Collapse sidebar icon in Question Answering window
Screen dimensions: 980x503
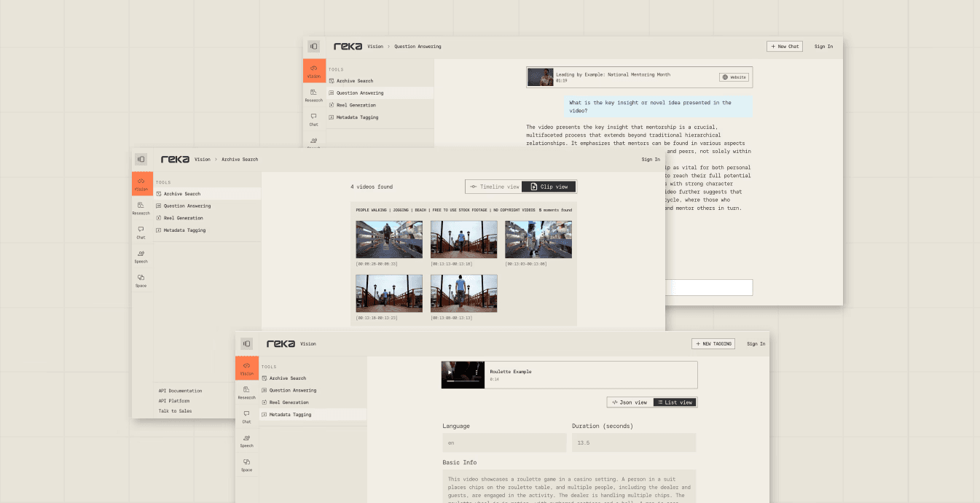[314, 46]
